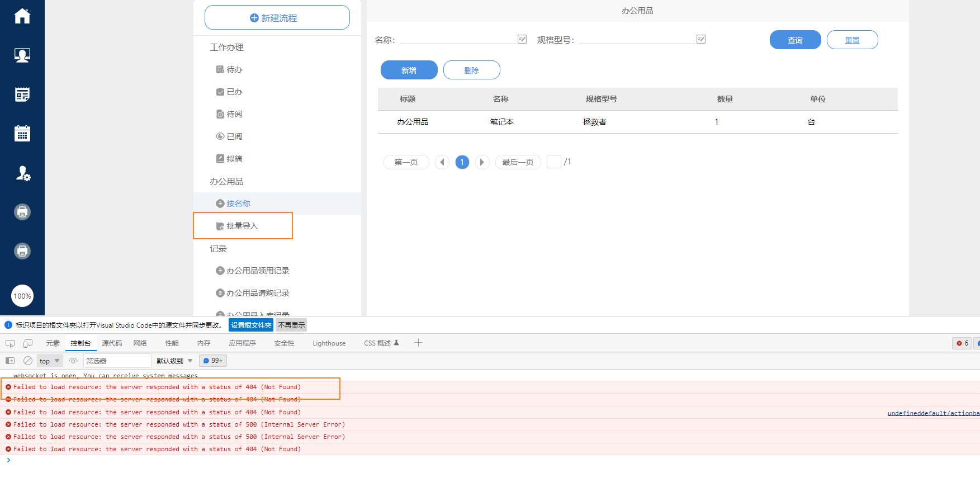Add a DevTools tab with the plus icon
Screen dimensions: 980x487
coord(418,343)
